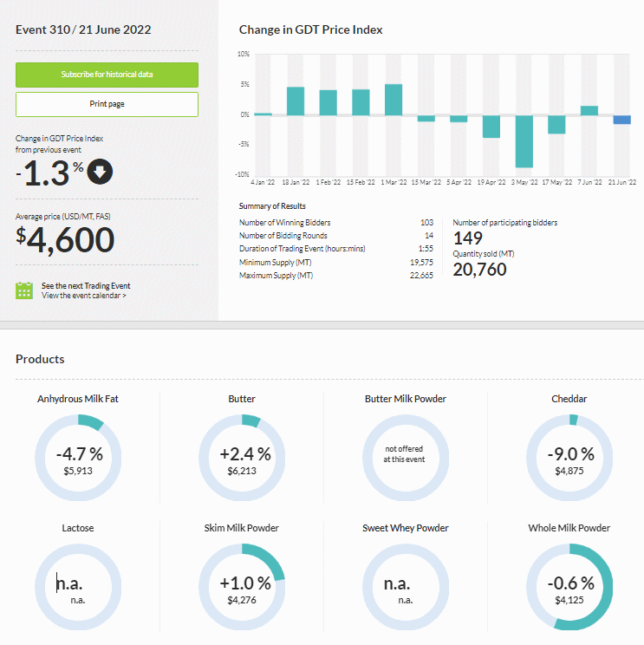Follow the See the next Trading Event link

click(x=86, y=286)
